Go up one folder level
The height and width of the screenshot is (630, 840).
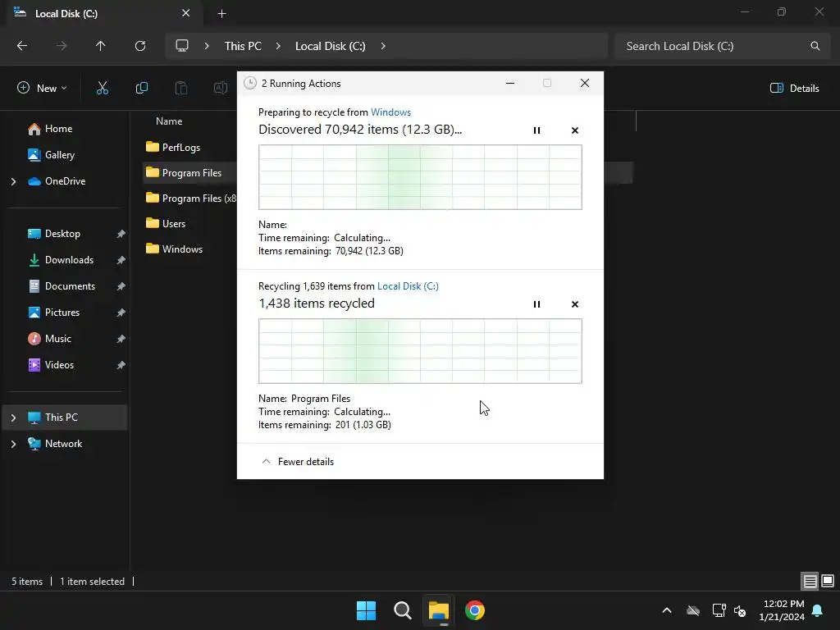pos(101,46)
